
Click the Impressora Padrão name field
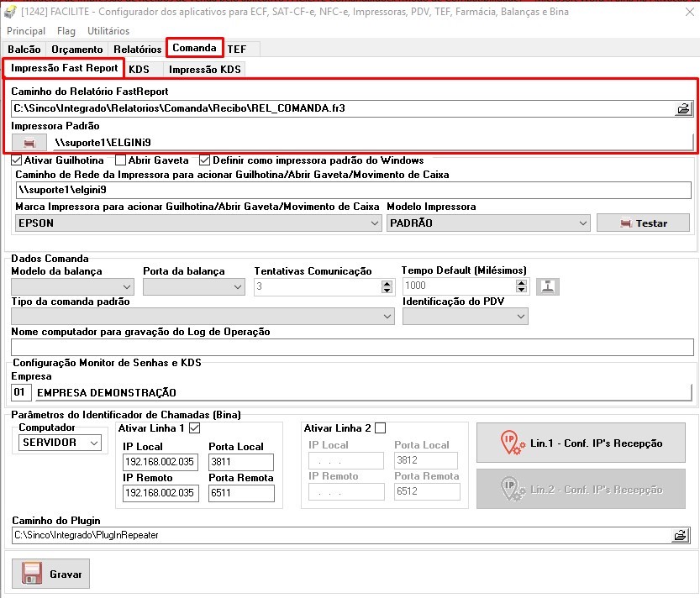[x=373, y=143]
